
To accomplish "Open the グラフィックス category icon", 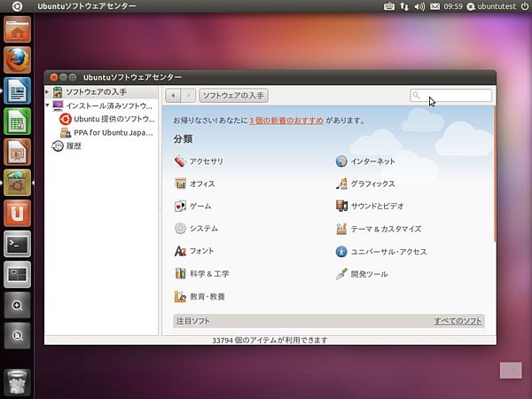I will (341, 184).
